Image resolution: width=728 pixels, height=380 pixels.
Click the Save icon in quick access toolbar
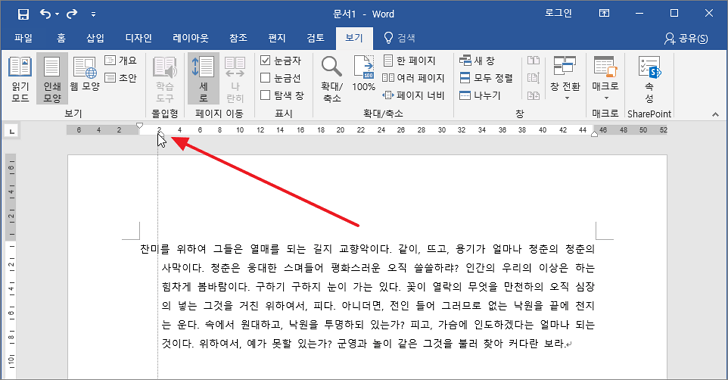[x=23, y=14]
